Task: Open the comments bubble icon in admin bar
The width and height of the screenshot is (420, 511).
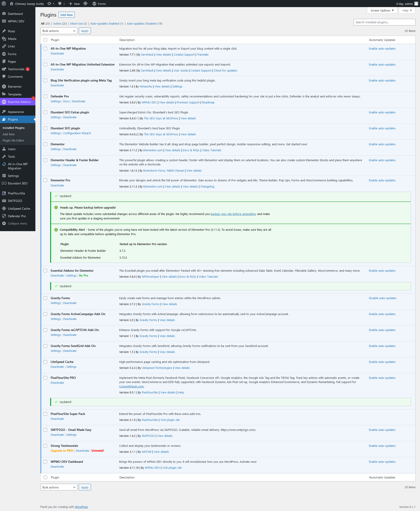Action: (x=60, y=4)
